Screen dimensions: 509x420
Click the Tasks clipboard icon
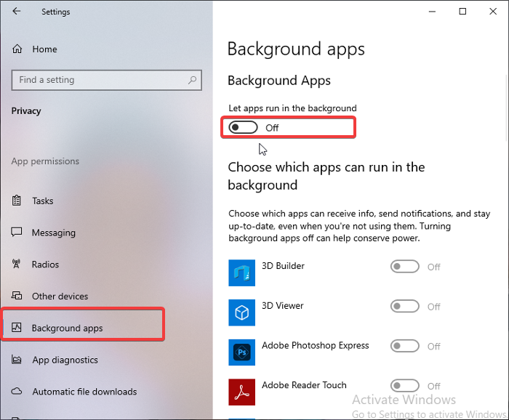point(16,201)
